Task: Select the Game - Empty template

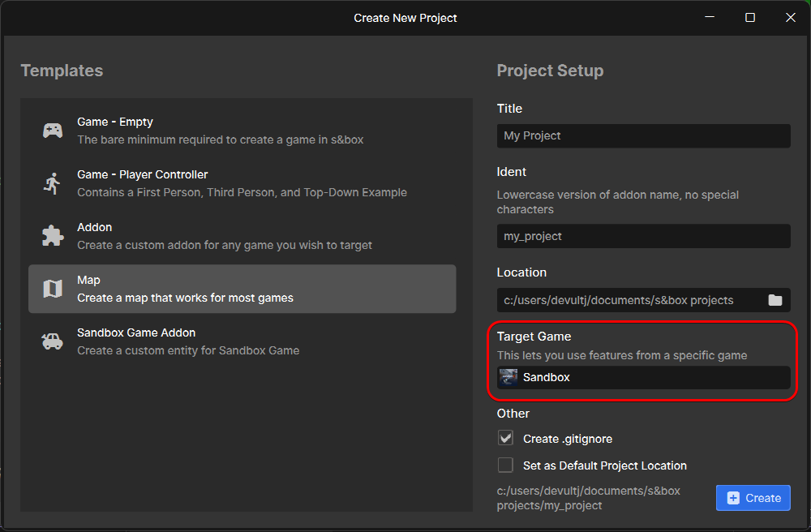Action: (242, 131)
